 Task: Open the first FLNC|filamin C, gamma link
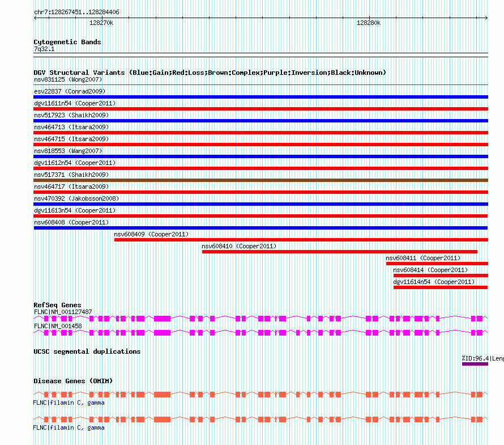pos(69,402)
